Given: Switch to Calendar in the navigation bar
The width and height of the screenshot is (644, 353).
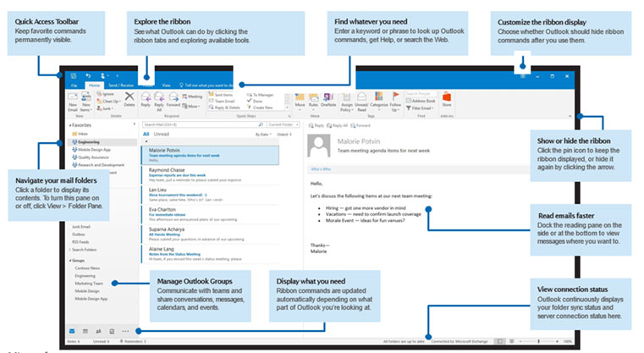Looking at the screenshot, I should [85, 331].
